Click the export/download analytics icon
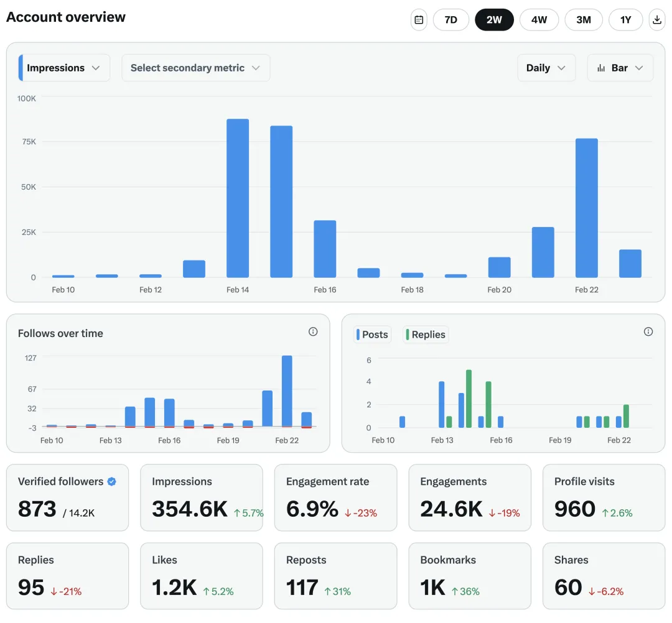This screenshot has height=623, width=672. (x=656, y=19)
